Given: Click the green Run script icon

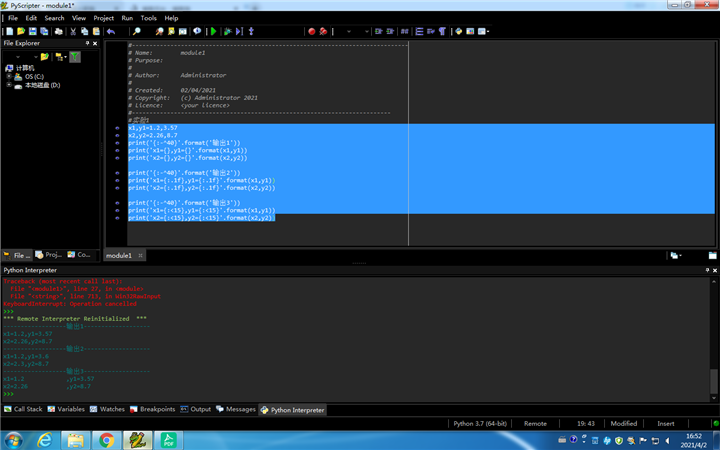Looking at the screenshot, I should (213, 31).
